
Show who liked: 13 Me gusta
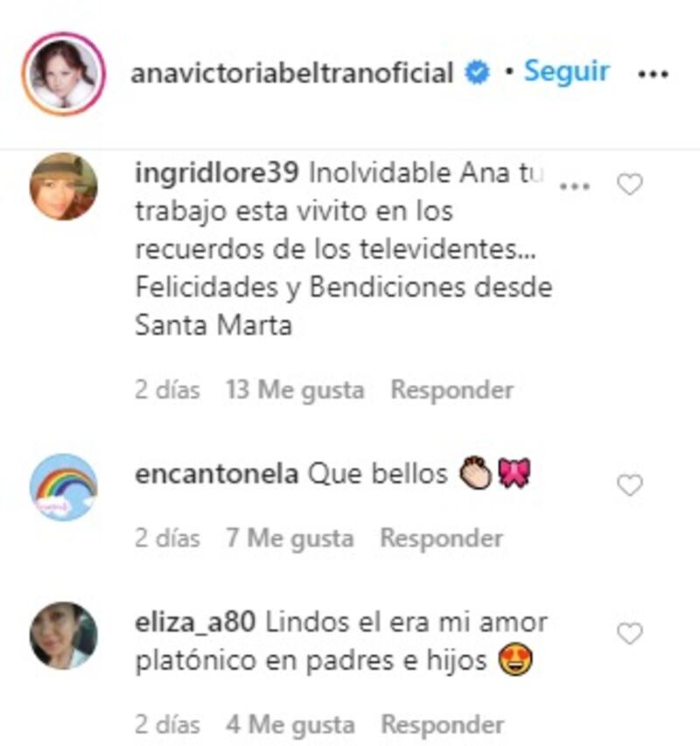pos(295,390)
